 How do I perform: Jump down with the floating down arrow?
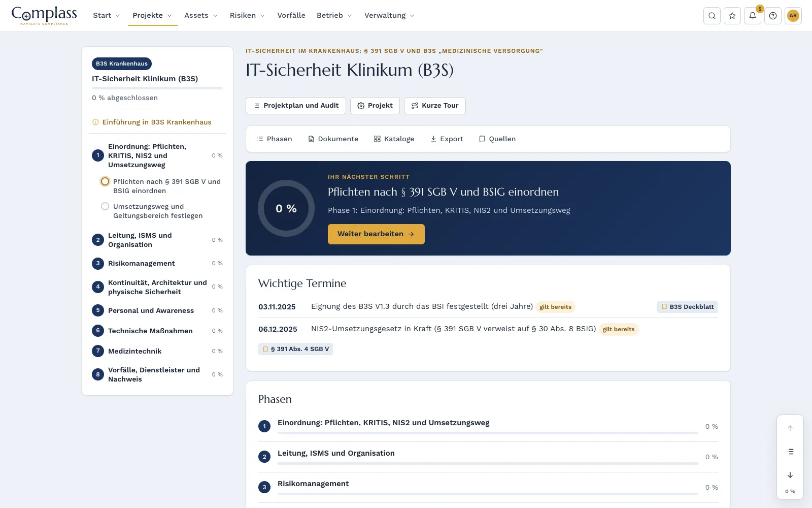click(790, 475)
